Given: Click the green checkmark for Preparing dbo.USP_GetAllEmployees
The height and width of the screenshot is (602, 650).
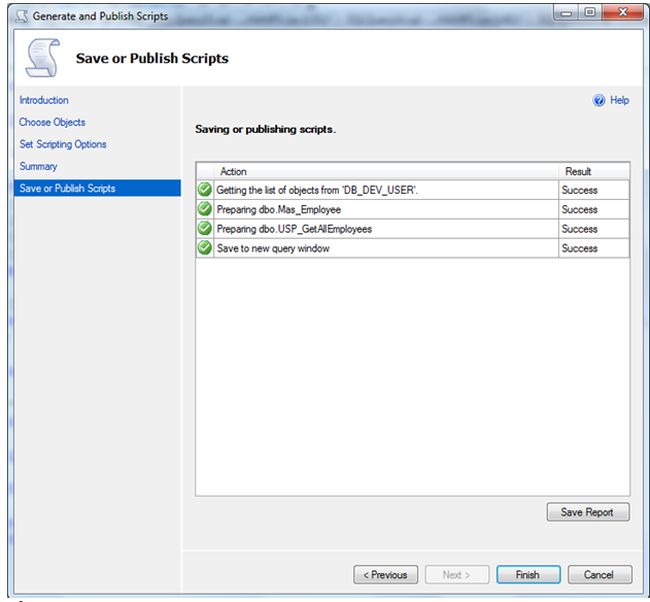Looking at the screenshot, I should tap(205, 229).
